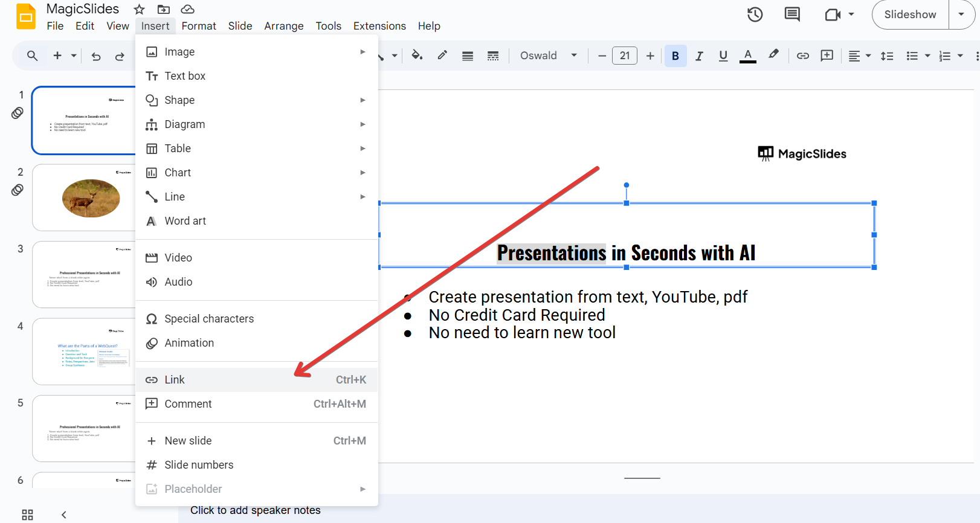Open the grid view of slides
The height and width of the screenshot is (523, 980).
27,515
